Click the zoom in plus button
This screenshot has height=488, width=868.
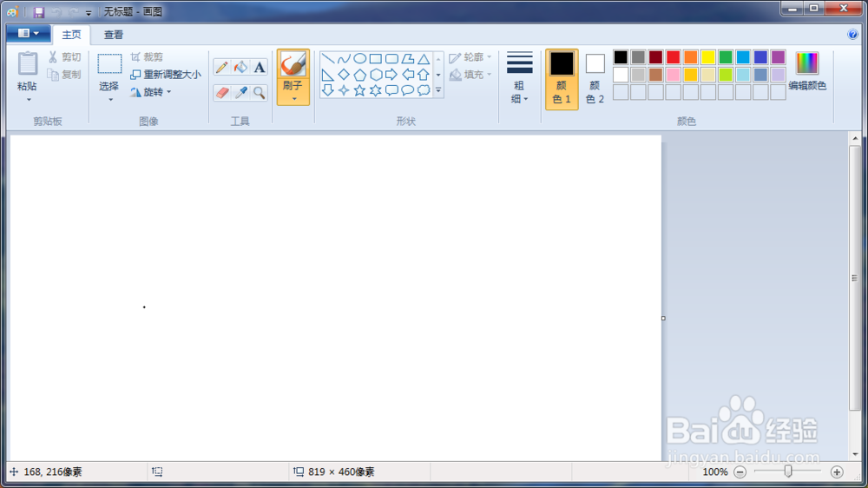coord(837,472)
